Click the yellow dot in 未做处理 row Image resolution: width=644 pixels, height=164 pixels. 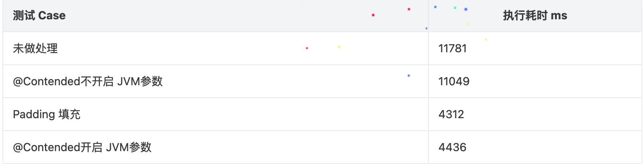coord(339,47)
